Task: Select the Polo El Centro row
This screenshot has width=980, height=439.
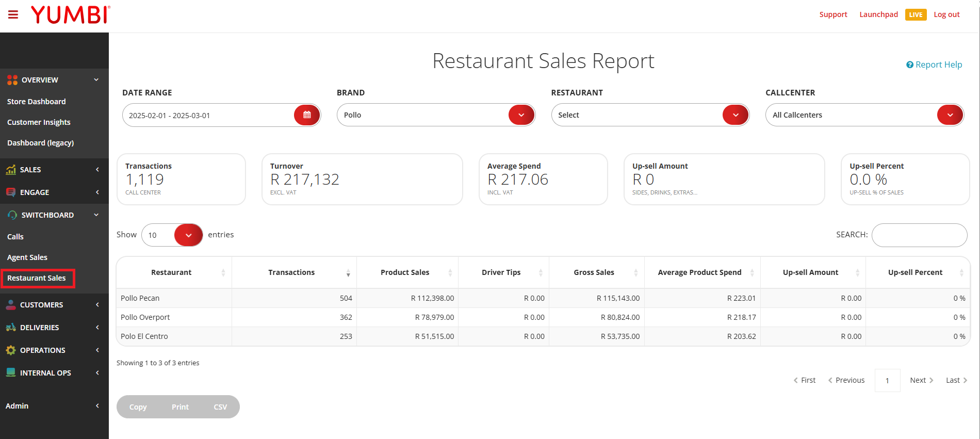Action: (543, 336)
